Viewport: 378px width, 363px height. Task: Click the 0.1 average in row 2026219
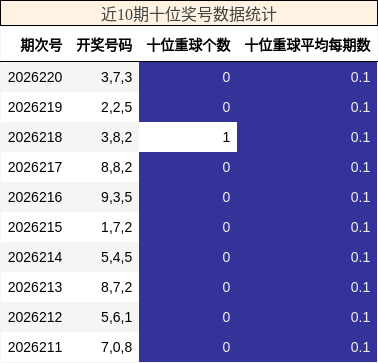pyautogui.click(x=360, y=107)
